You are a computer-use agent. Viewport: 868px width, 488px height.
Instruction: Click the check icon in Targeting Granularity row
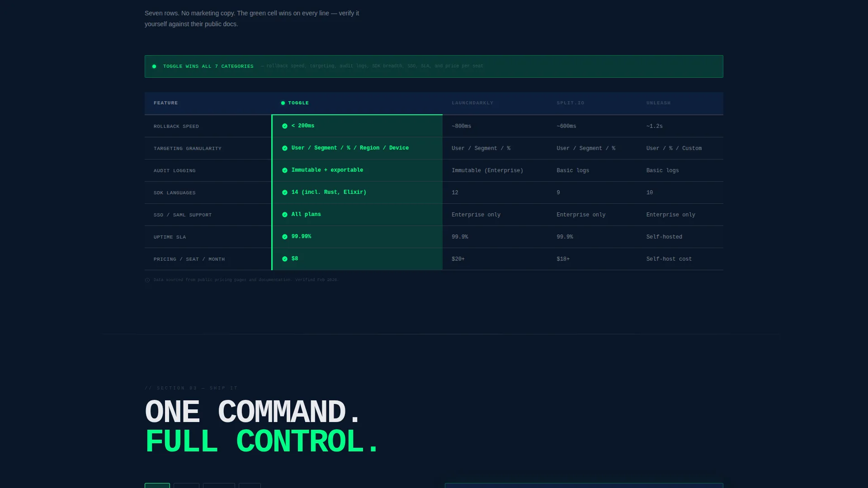(285, 148)
